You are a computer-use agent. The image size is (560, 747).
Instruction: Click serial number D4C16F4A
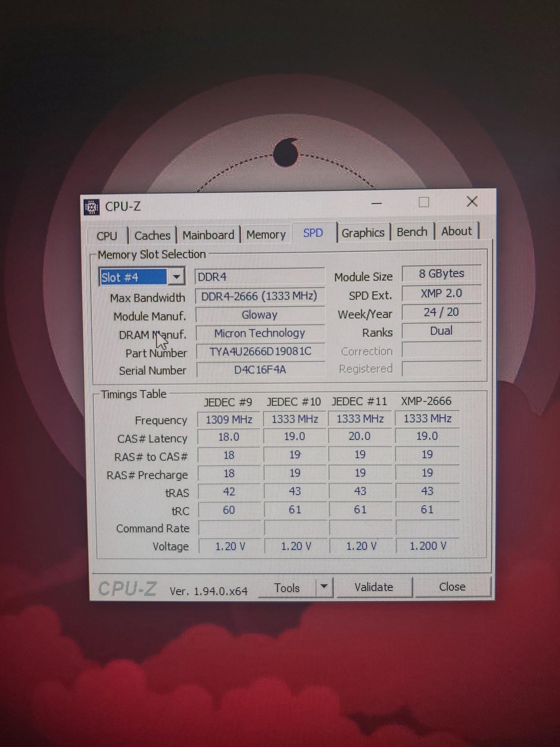pyautogui.click(x=260, y=369)
